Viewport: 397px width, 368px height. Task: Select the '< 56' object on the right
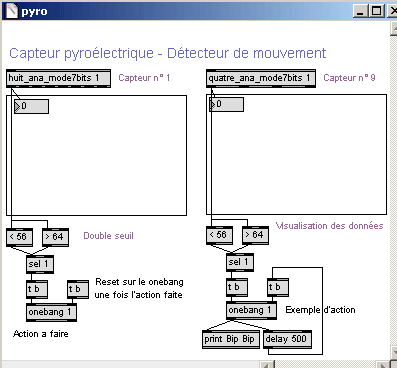pyautogui.click(x=219, y=235)
